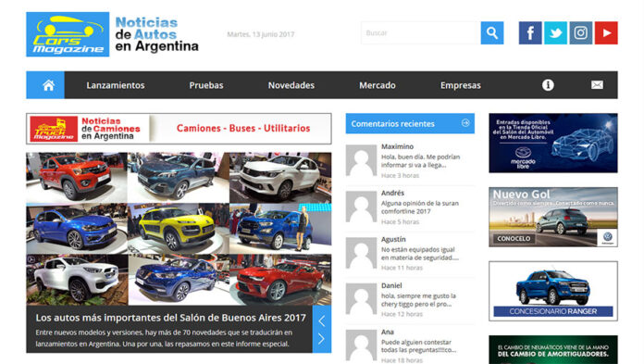This screenshot has width=644, height=364.
Task: Open the Pruebas menu item
Action: [206, 85]
